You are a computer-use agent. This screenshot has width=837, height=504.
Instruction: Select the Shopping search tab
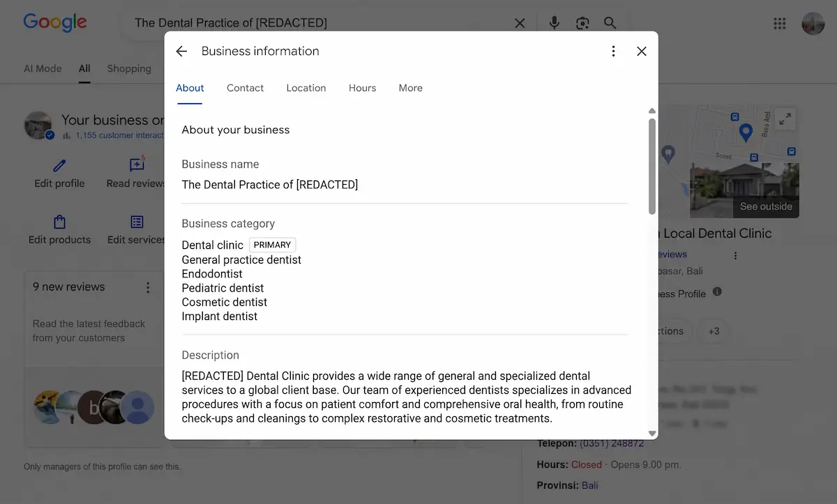(x=129, y=68)
